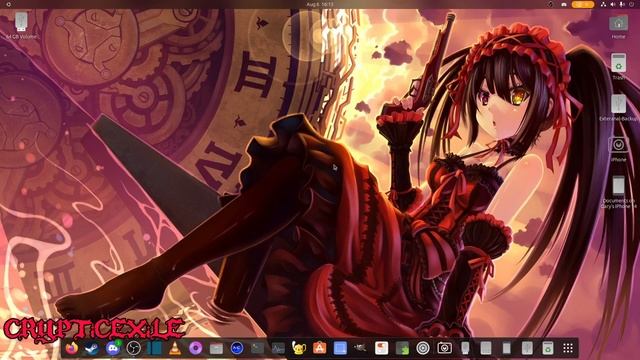The height and width of the screenshot is (360, 640).
Task: Open the Home folder desktop icon
Action: [x=618, y=27]
